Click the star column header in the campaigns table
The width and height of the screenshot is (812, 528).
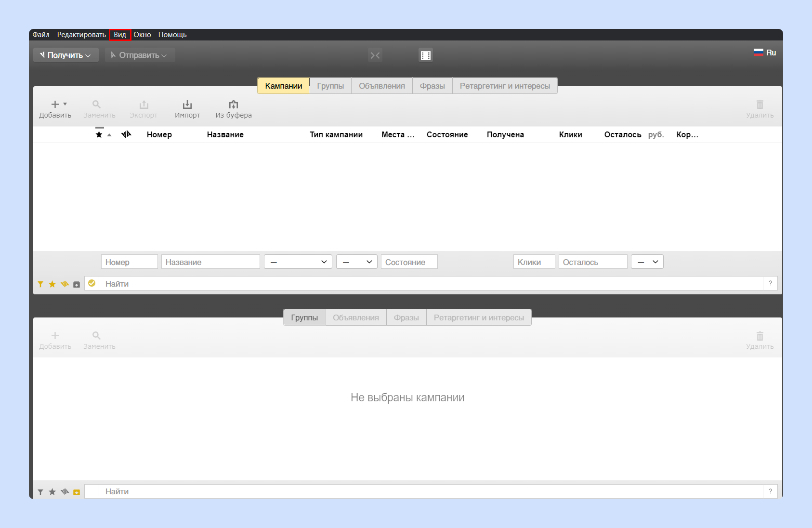point(99,134)
